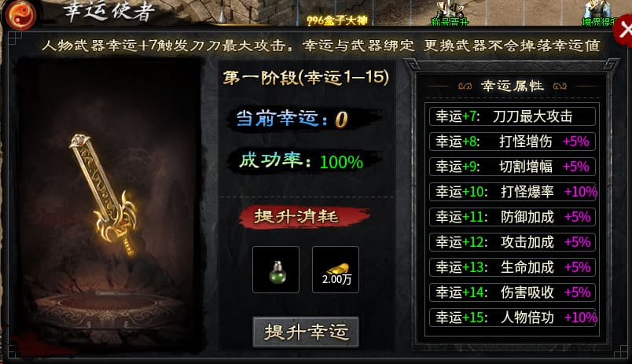Select the 幸运+8 打怪增伤 row
The image size is (632, 364).
click(513, 141)
